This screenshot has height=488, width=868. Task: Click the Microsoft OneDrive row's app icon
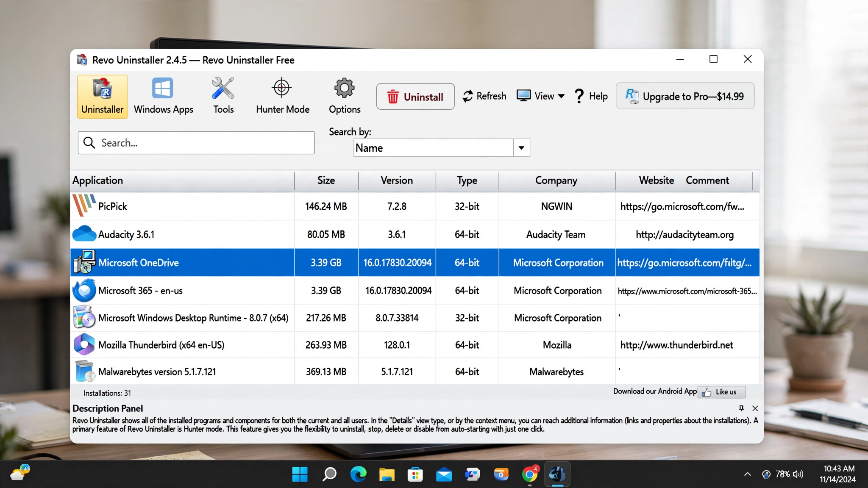tap(84, 262)
